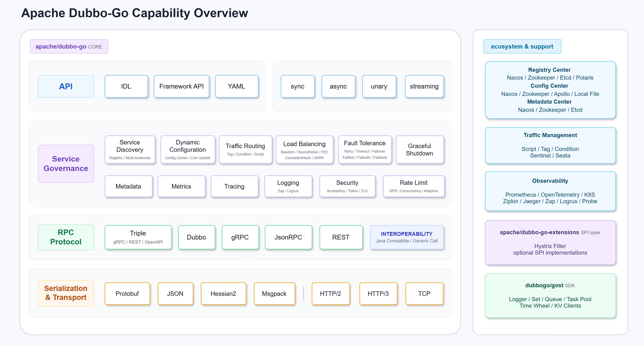Image resolution: width=644 pixels, height=346 pixels.
Task: Click the Traffic Management card heading
Action: pos(550,135)
